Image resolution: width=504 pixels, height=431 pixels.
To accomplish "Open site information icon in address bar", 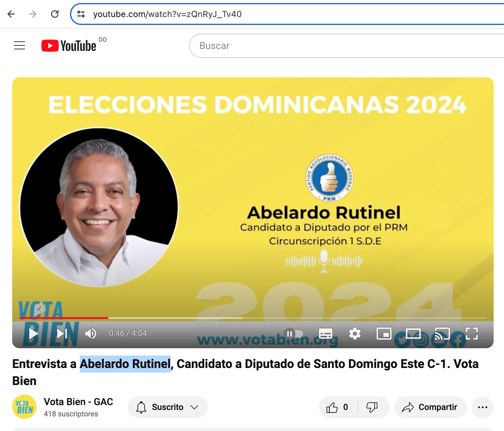I will [81, 14].
